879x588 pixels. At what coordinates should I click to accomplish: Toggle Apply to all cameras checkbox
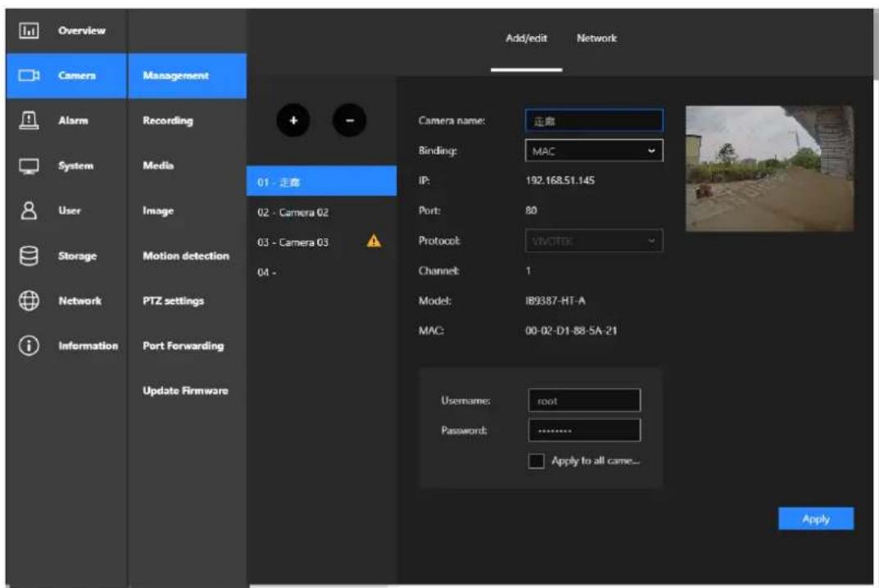536,461
